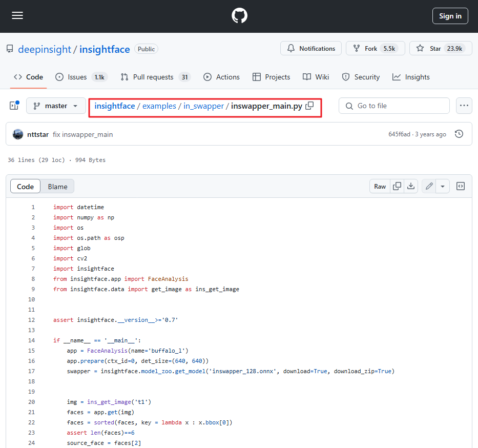Click the Sign in button
Screen dimensions: 478x448
point(450,16)
